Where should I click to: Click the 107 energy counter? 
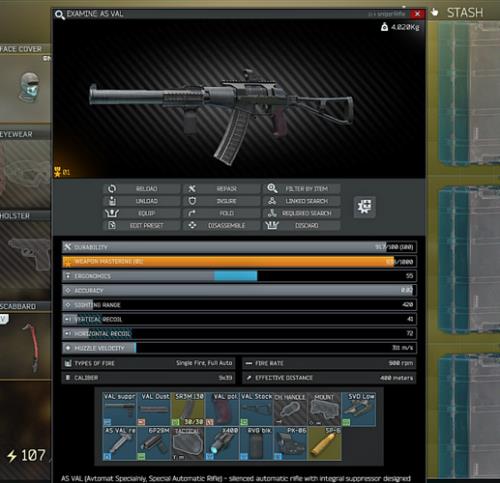point(33,455)
